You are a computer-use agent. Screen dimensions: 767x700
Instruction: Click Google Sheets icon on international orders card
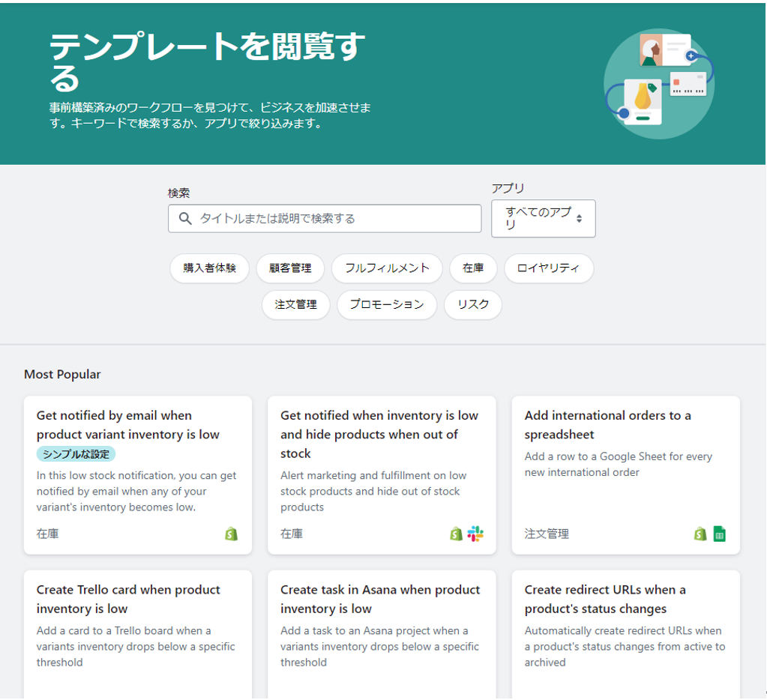[719, 534]
